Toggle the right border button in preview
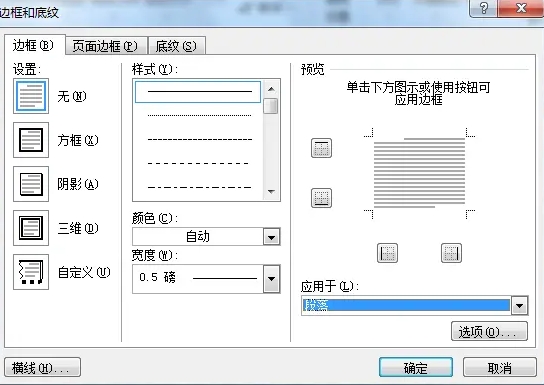 pyautogui.click(x=451, y=253)
